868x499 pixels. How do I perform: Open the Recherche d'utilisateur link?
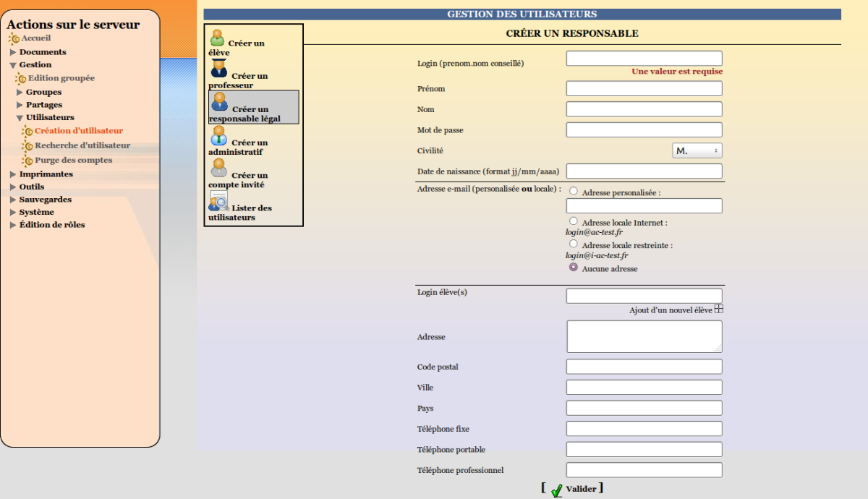coord(83,145)
